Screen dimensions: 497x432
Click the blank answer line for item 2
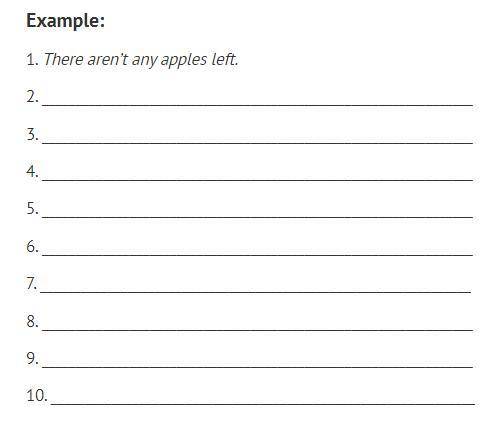pyautogui.click(x=257, y=105)
